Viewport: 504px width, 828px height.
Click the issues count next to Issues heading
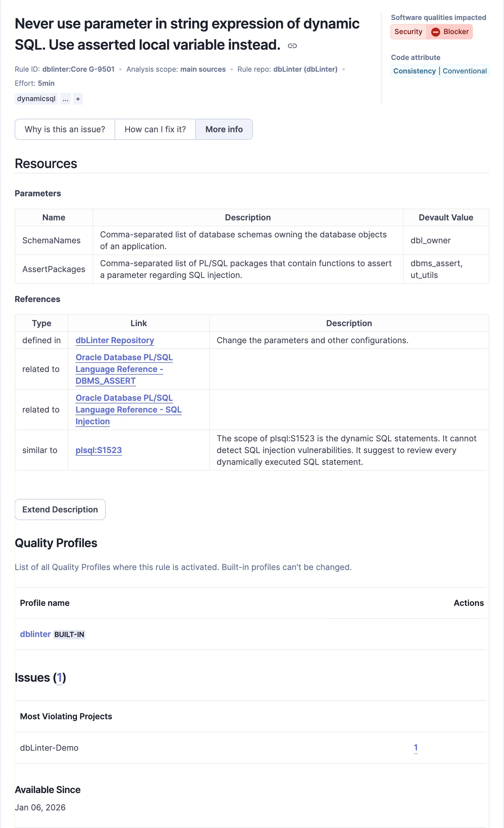(x=59, y=678)
